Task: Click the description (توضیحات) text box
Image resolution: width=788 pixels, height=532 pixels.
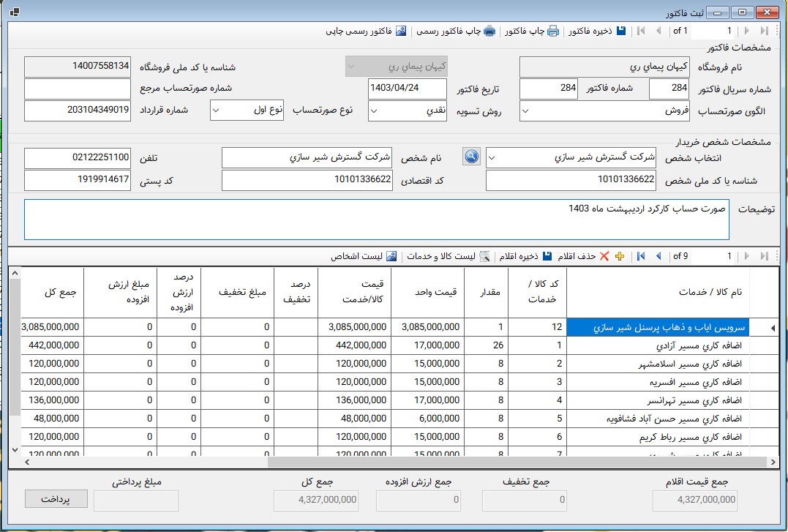Action: pyautogui.click(x=376, y=219)
